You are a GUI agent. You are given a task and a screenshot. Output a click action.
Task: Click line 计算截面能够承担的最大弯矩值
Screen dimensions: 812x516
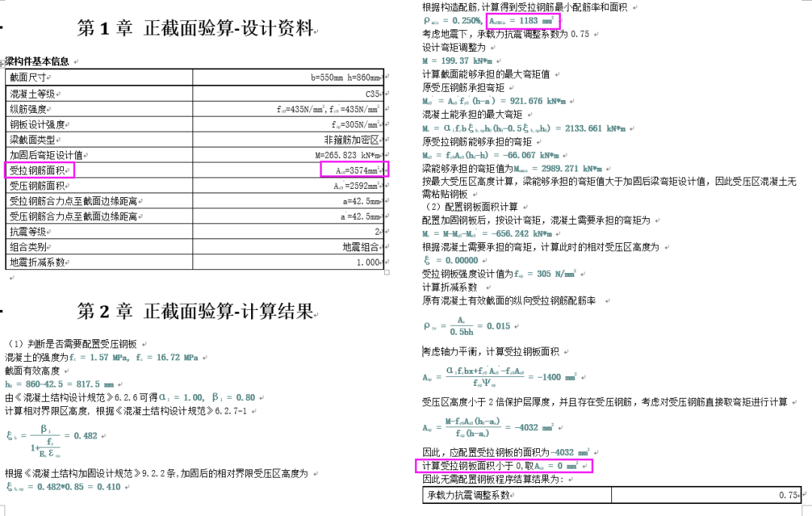coord(486,74)
